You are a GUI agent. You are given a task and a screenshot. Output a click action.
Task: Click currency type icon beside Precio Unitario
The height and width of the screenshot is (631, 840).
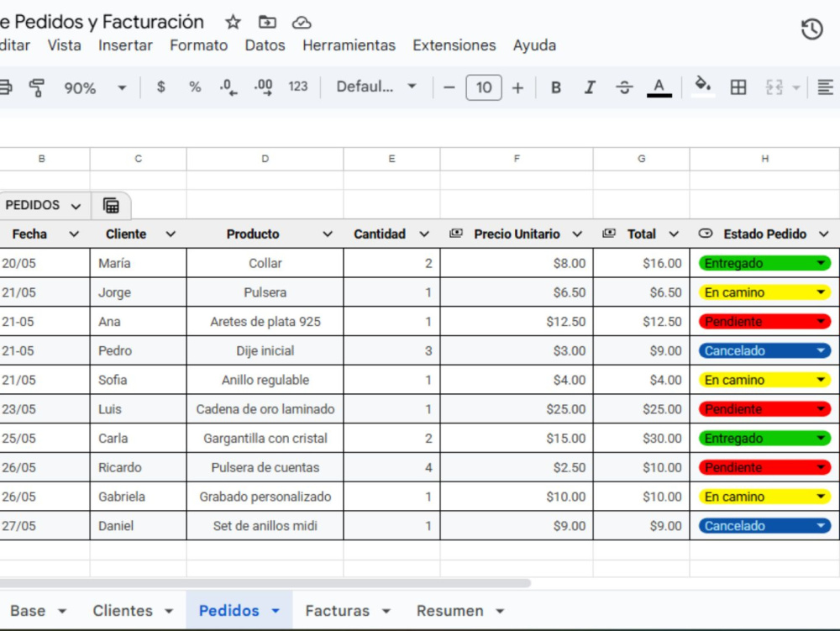click(456, 233)
